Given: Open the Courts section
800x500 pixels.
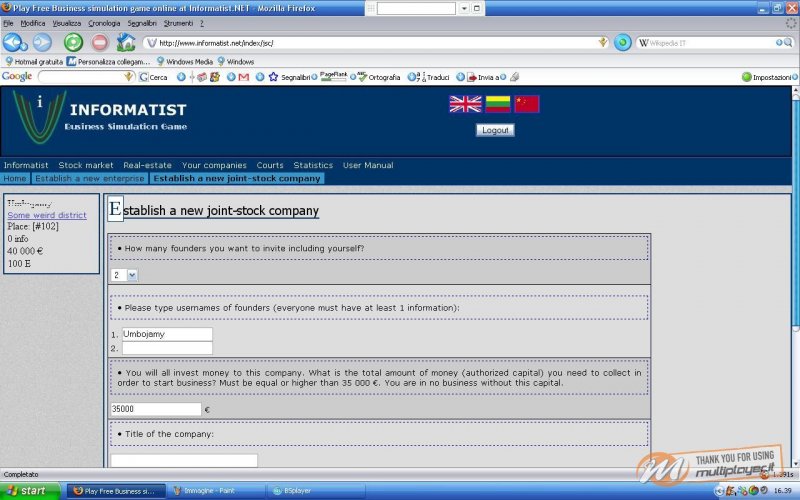Looking at the screenshot, I should click(270, 165).
